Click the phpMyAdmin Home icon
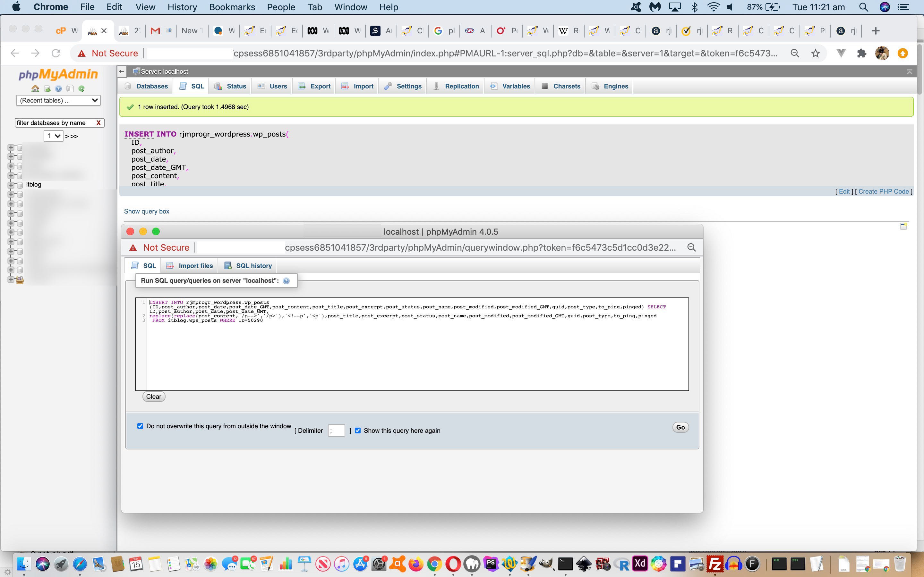This screenshot has height=577, width=924. pos(35,88)
